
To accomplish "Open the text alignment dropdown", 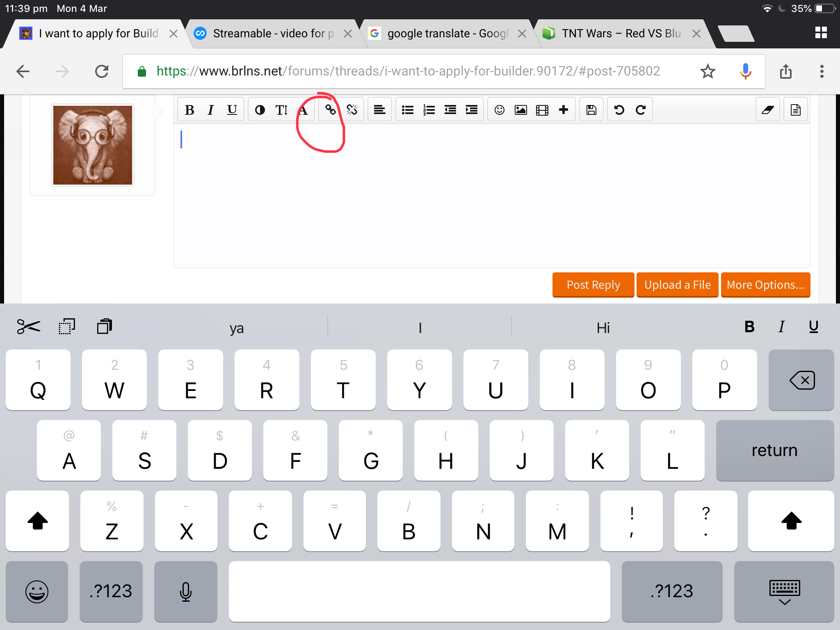I will point(379,110).
